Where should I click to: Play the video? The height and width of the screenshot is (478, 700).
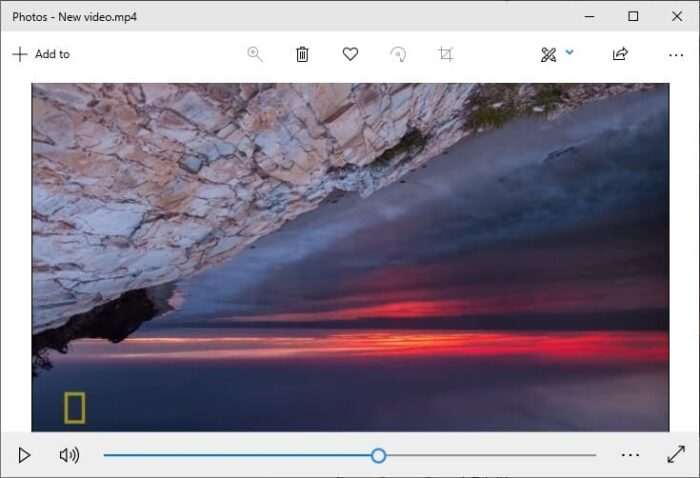tap(24, 455)
